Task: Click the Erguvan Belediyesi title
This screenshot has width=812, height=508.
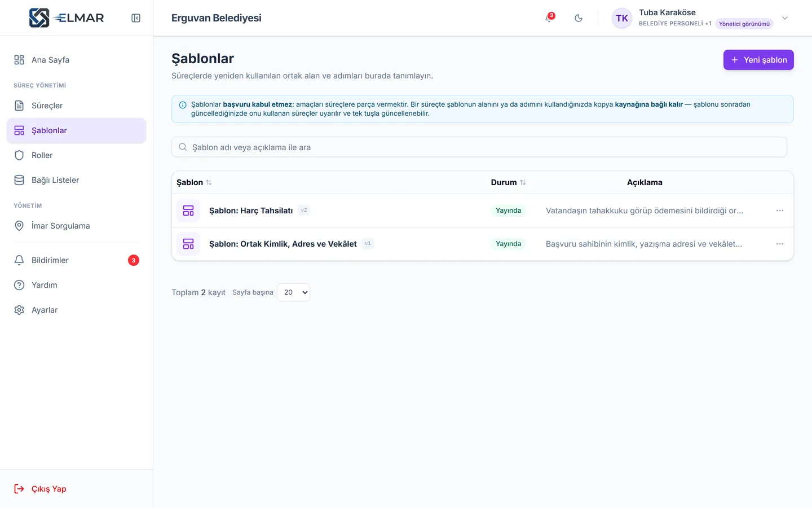Action: (x=217, y=18)
